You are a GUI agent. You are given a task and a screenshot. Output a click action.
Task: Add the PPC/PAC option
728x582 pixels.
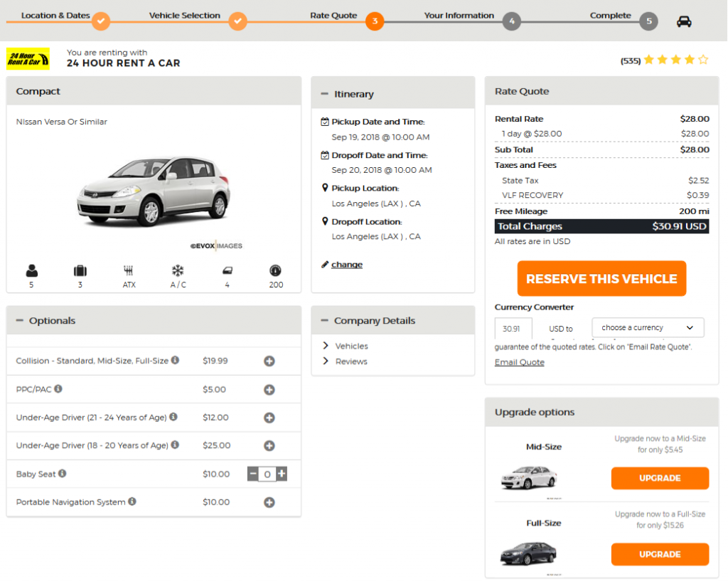click(x=269, y=390)
